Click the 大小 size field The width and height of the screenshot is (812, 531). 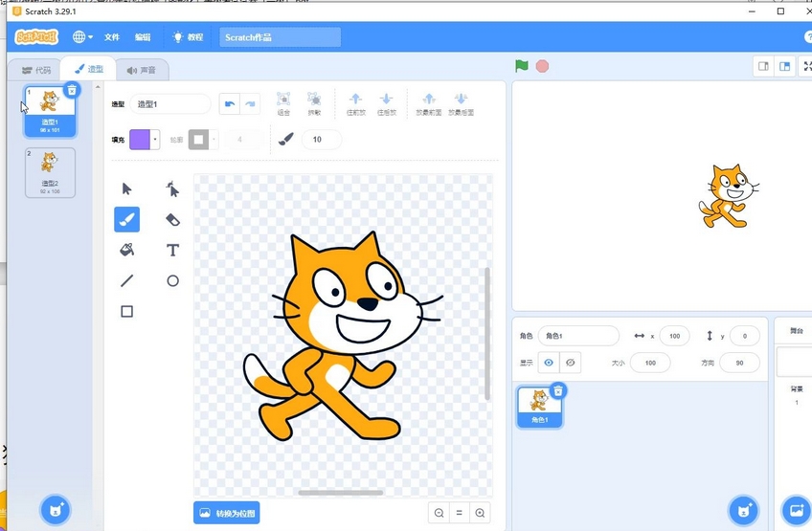(650, 363)
